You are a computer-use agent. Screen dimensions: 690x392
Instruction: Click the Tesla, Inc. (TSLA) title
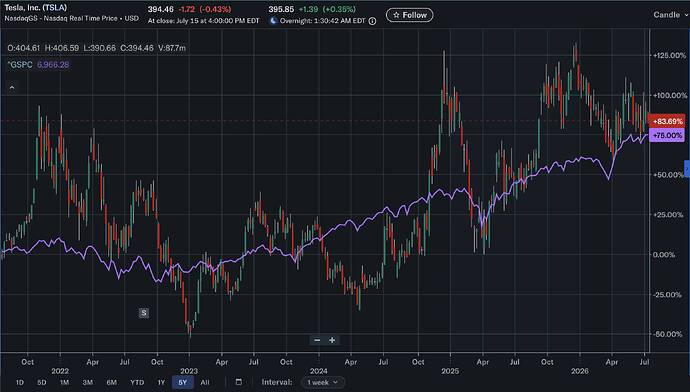tap(36, 8)
